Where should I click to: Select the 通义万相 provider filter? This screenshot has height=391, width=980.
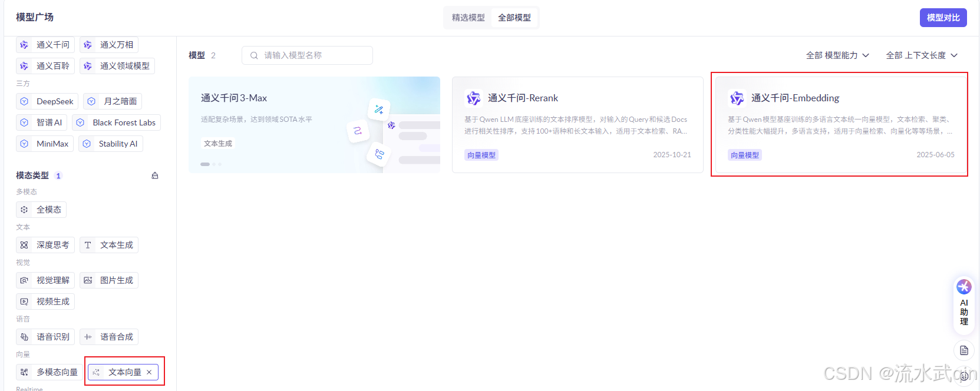coord(109,45)
